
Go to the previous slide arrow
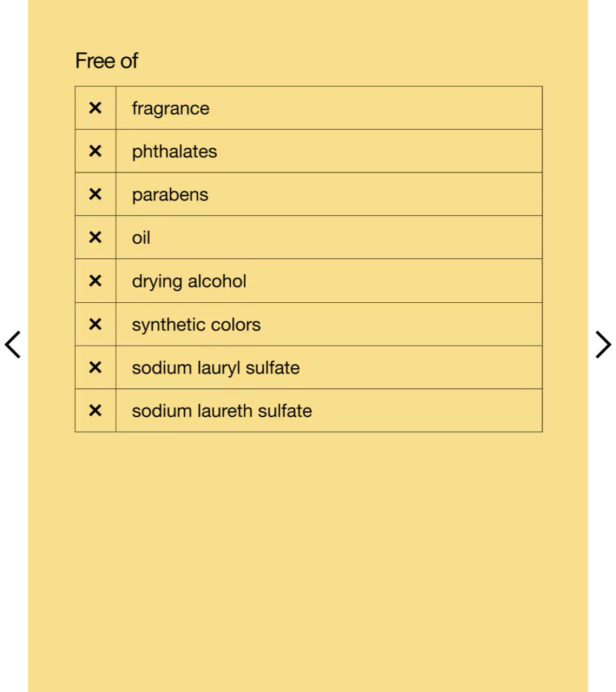tap(13, 344)
